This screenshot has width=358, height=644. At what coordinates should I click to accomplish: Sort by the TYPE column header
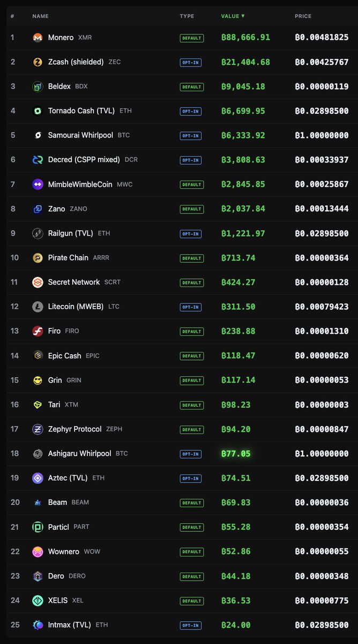[x=187, y=16]
